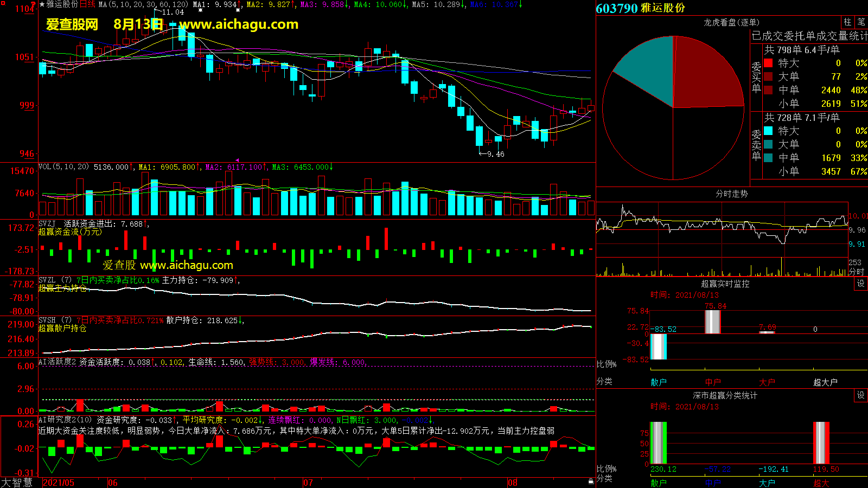Click the 603790 雅运股份 stock title
The image size is (868, 488).
tap(640, 8)
